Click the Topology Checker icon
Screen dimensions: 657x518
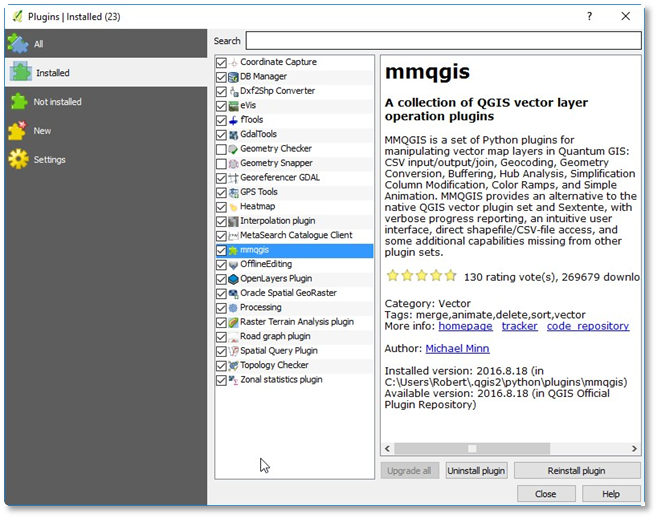pyautogui.click(x=233, y=366)
